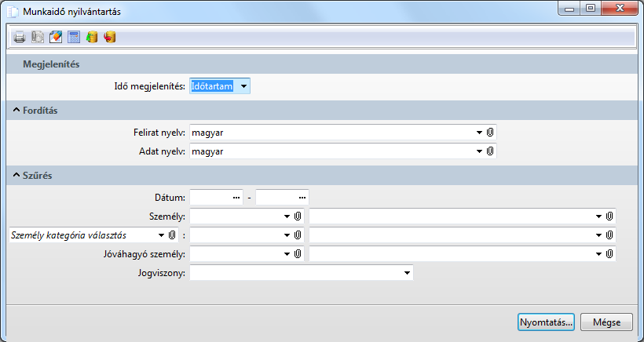
Task: Click the eraser clear-form toolbar icon
Action: 56,38
